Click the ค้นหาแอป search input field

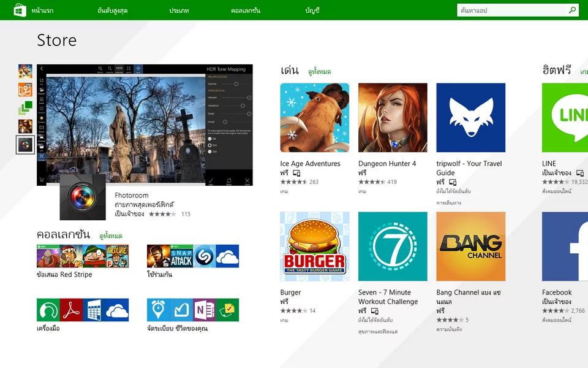511,10
